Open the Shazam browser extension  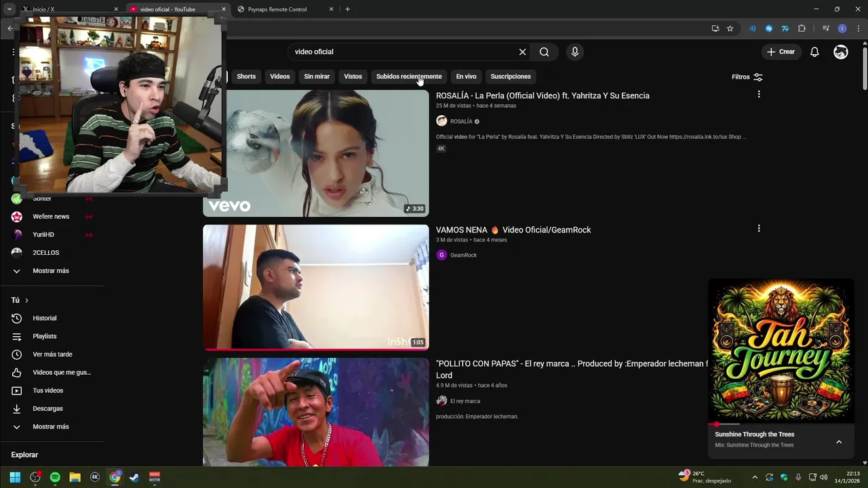(x=768, y=28)
